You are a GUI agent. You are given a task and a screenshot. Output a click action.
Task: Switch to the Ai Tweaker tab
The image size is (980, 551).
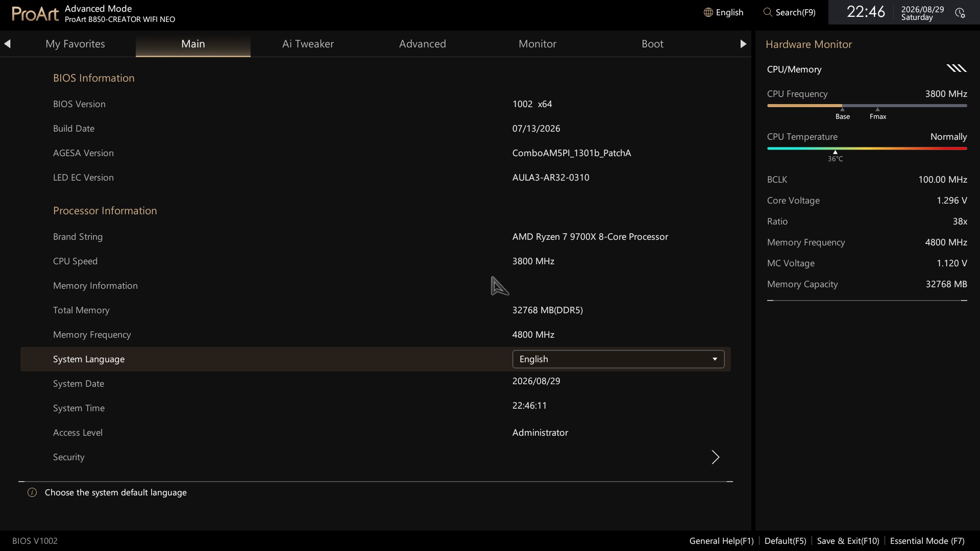pos(308,44)
